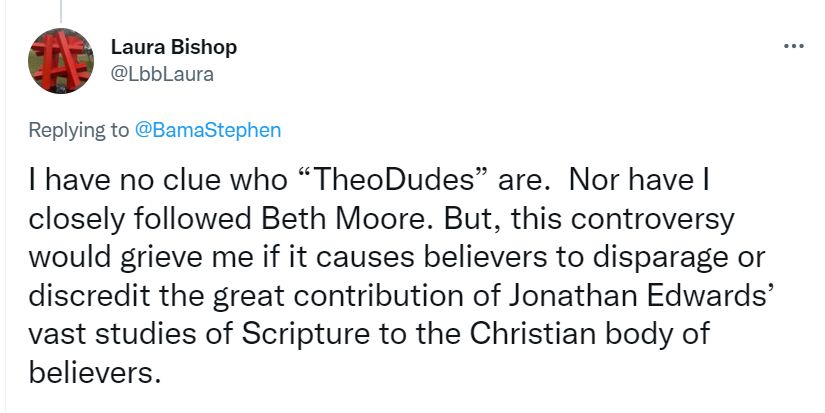Click the "Replying to" label
Screen dimensions: 825x413
pos(78,130)
